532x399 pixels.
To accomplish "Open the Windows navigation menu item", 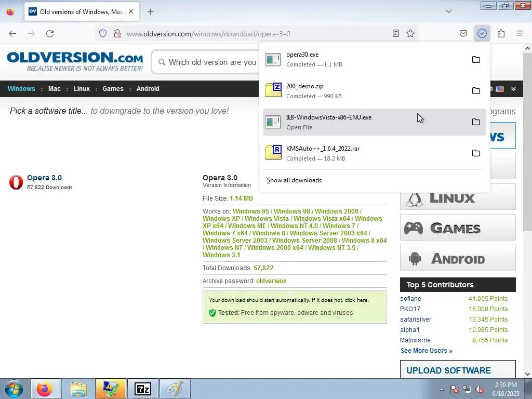I will (x=21, y=88).
